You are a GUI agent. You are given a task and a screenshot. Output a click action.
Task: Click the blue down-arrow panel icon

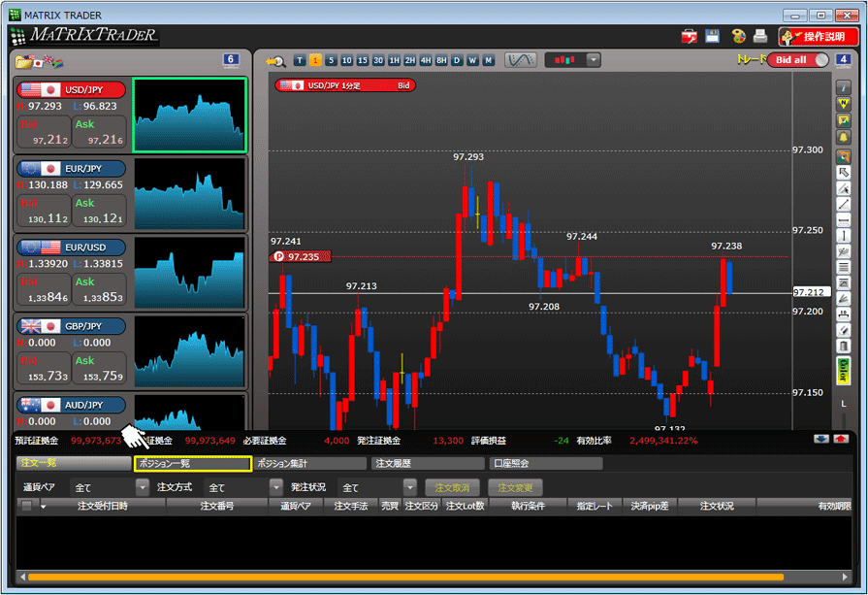[820, 439]
